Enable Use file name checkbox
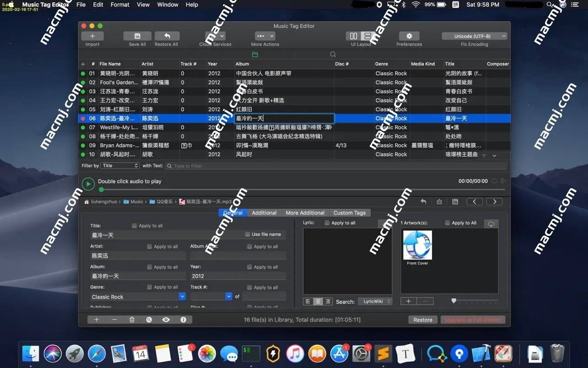 click(x=247, y=234)
